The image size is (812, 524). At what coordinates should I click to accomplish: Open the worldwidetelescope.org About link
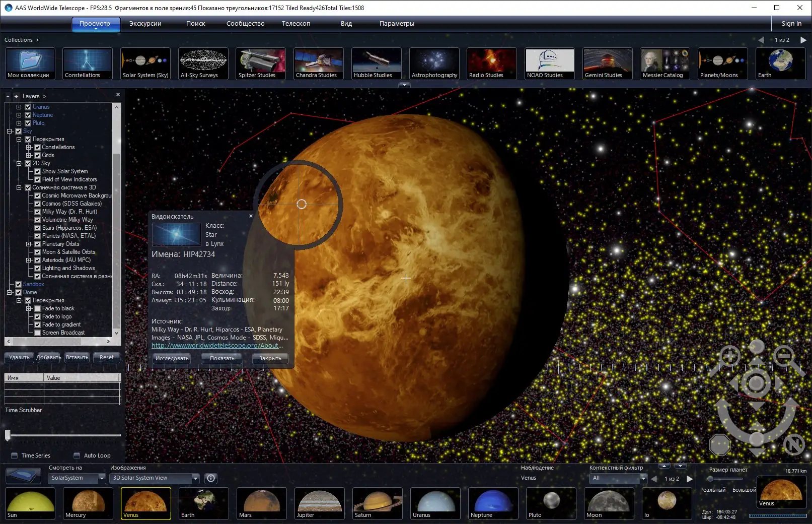pos(217,346)
